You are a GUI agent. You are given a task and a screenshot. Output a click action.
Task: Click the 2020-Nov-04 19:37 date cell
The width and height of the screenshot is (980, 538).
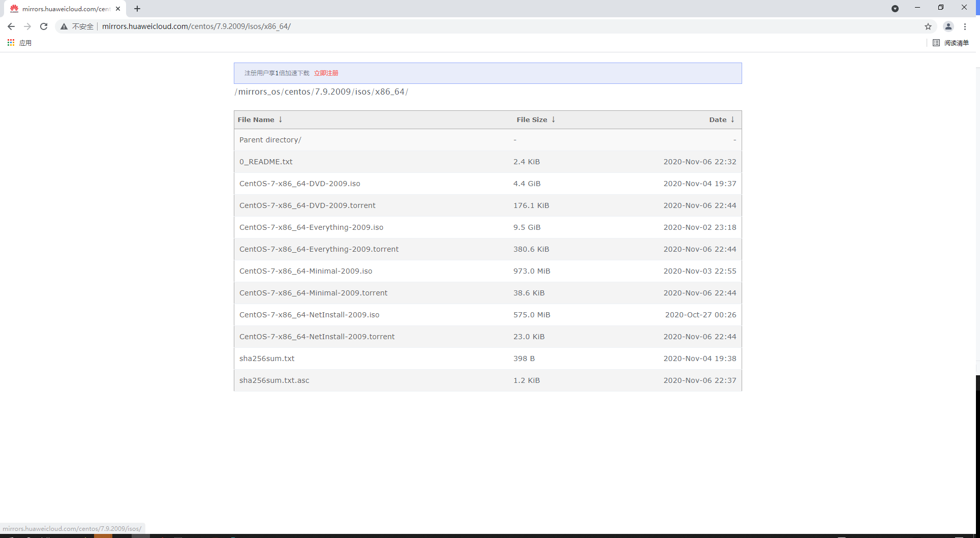click(x=700, y=184)
